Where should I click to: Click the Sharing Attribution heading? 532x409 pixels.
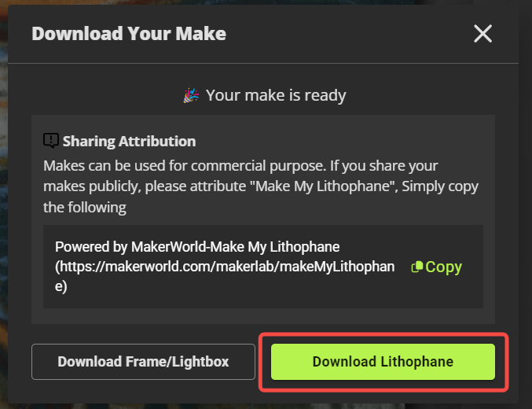[130, 141]
